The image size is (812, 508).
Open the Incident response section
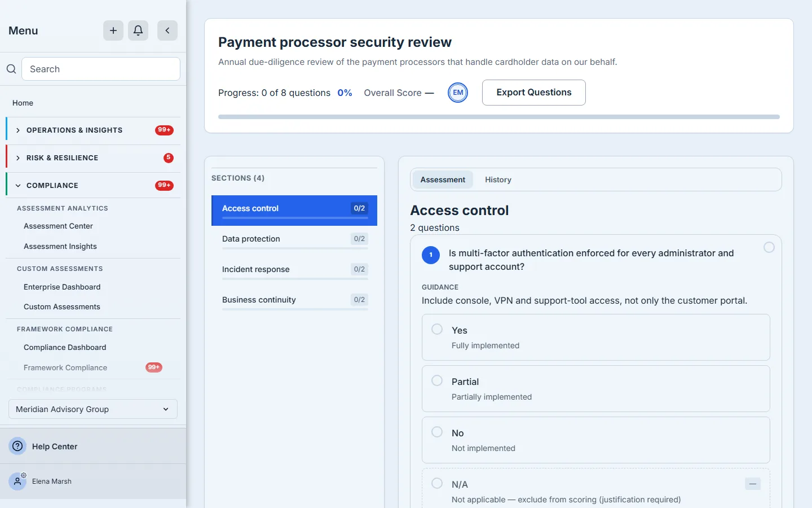point(294,271)
